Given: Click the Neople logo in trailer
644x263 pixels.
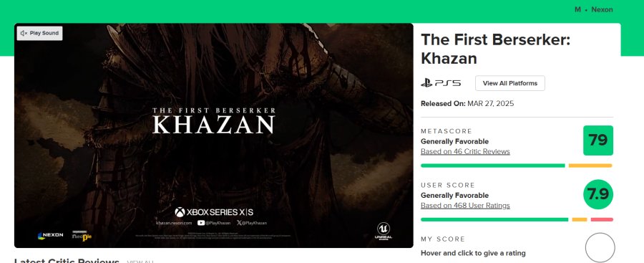Looking at the screenshot, I should [82, 236].
